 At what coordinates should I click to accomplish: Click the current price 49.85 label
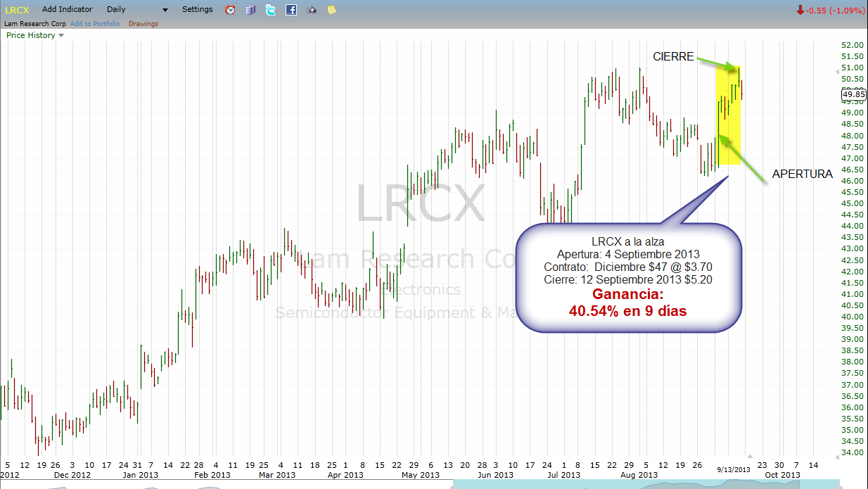pyautogui.click(x=853, y=94)
